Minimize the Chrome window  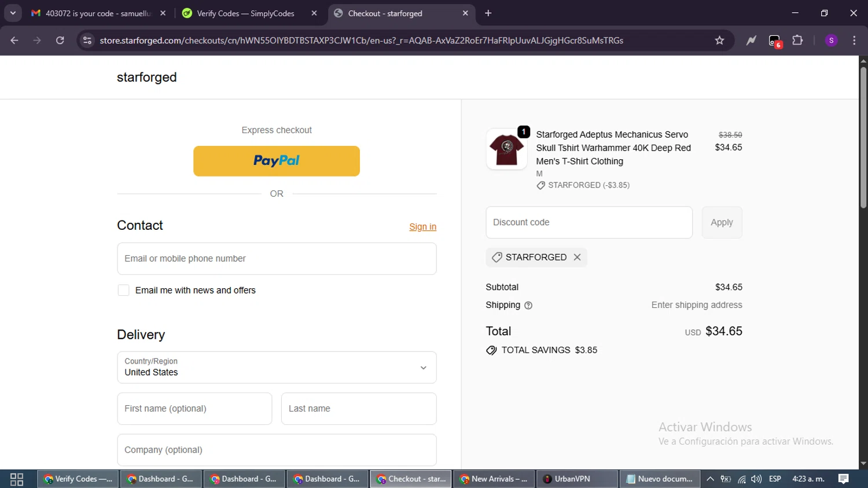795,13
